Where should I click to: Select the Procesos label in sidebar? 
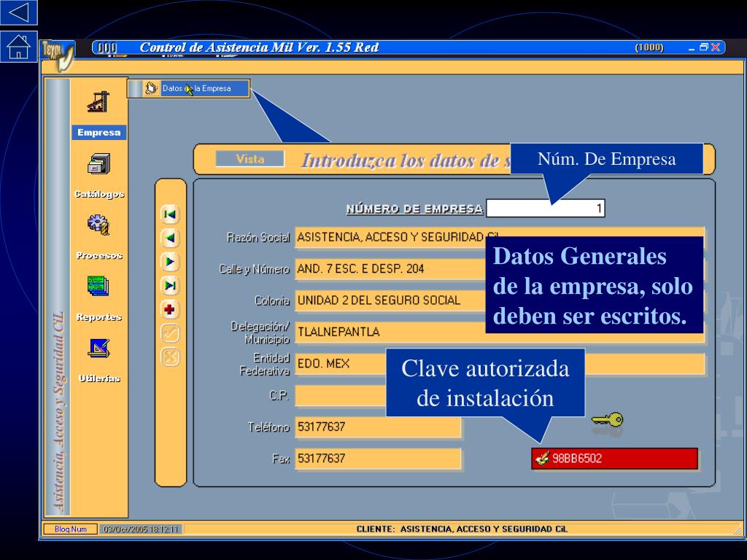[99, 255]
